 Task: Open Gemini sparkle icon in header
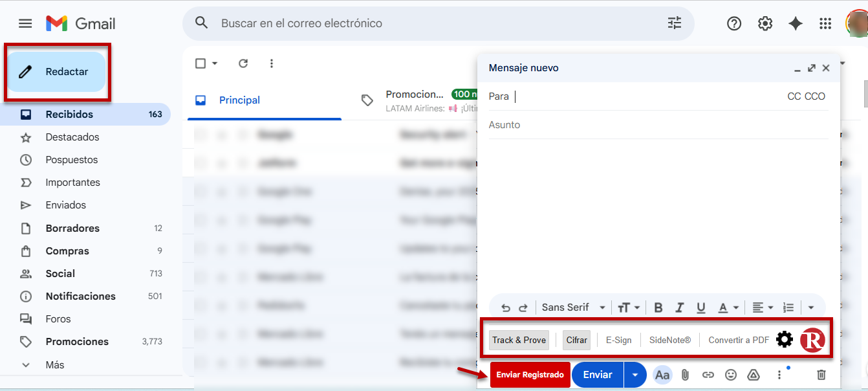click(796, 24)
